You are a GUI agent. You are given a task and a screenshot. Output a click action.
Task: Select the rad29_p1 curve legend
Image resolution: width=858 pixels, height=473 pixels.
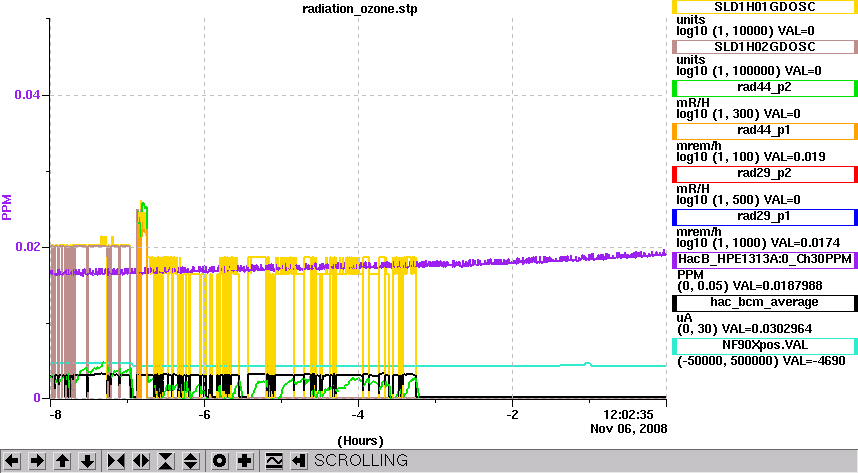point(764,217)
